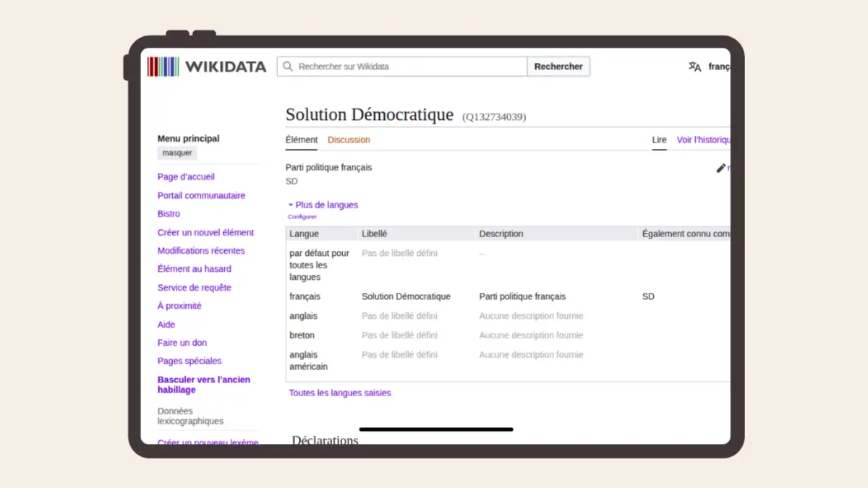Click the 'Solution Démocratique' page title
The height and width of the screenshot is (488, 868).
tap(370, 114)
